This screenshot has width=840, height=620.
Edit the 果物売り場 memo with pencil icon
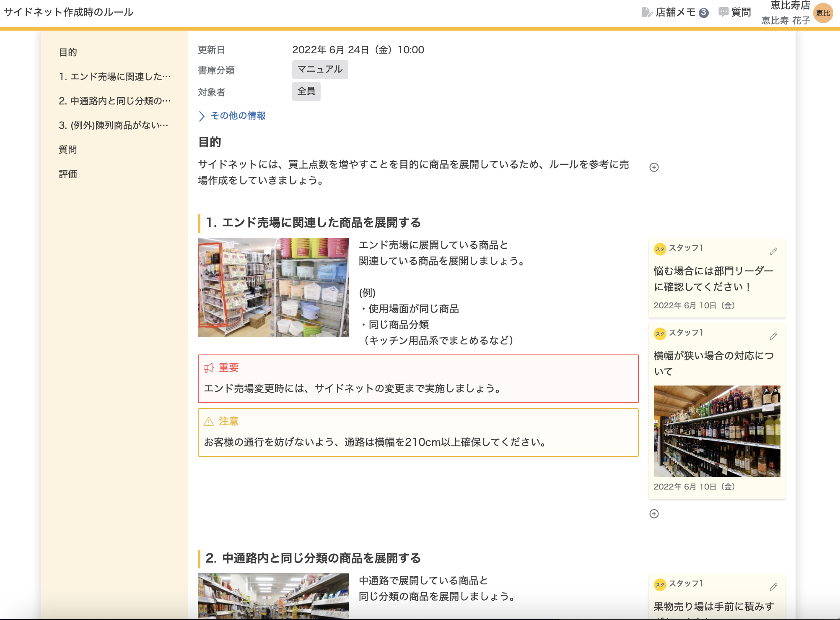(773, 587)
